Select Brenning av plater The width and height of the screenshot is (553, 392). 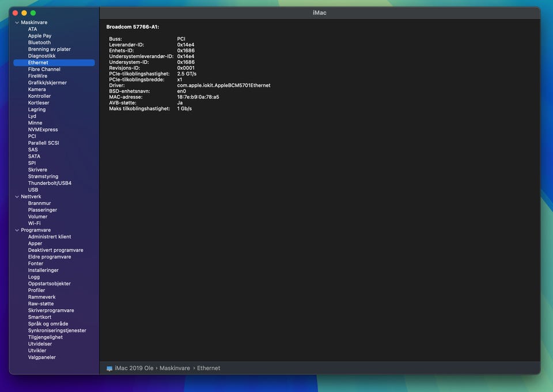tap(50, 50)
